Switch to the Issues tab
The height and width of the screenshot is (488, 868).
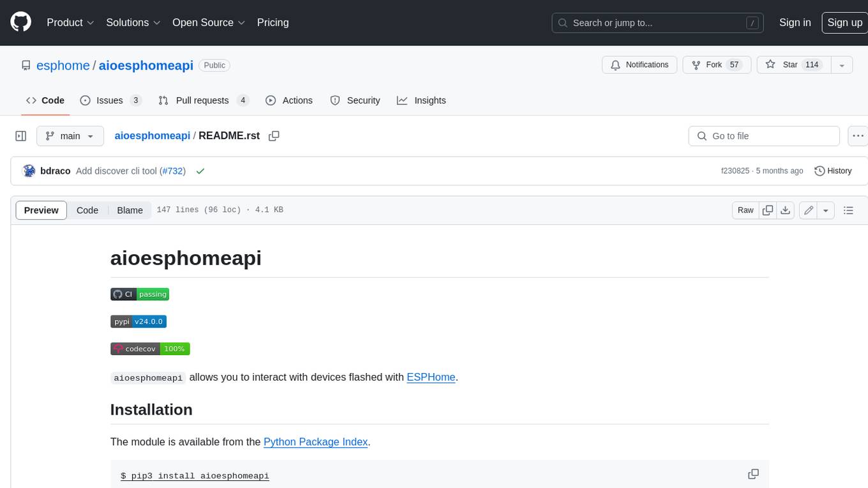pyautogui.click(x=110, y=100)
